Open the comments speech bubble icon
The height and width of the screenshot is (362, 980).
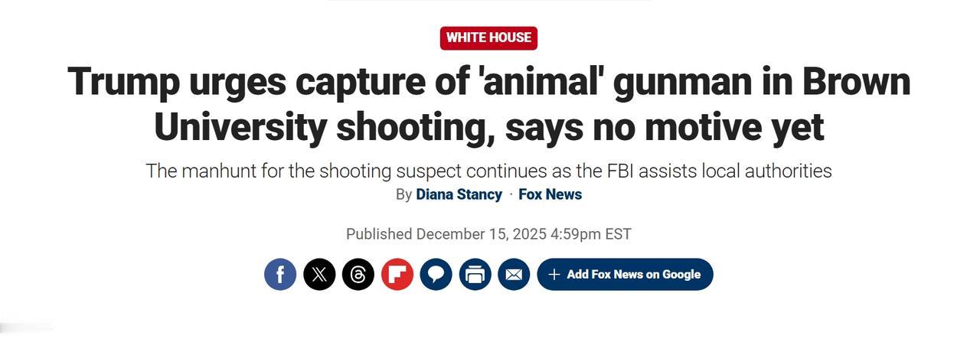(436, 274)
